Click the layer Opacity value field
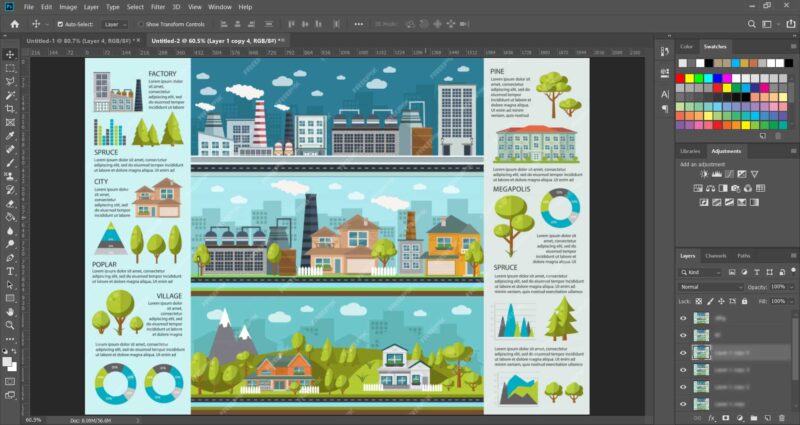The height and width of the screenshot is (425, 800). tap(779, 286)
